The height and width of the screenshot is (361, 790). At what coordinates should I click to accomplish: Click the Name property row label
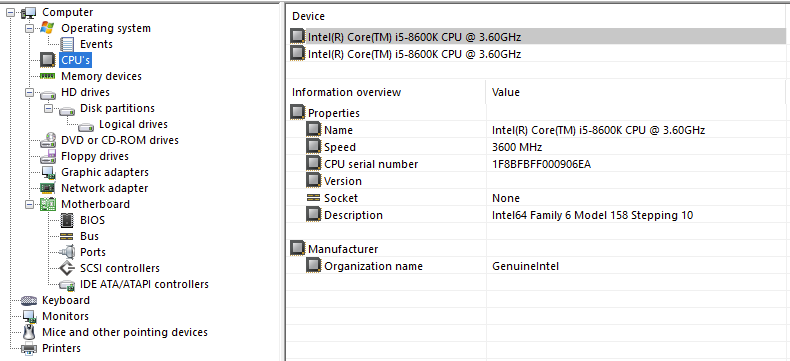click(x=338, y=130)
